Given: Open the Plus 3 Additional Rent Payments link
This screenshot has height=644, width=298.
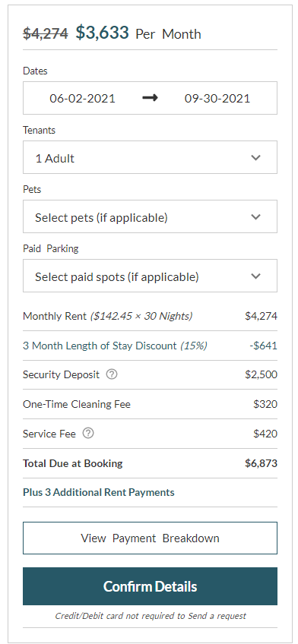Looking at the screenshot, I should pos(99,492).
